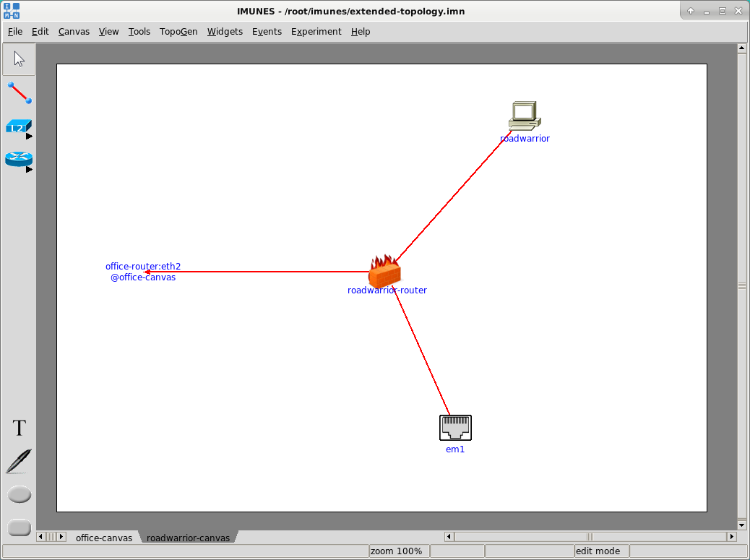Click the em1 RJ45 interface icon
The width and height of the screenshot is (750, 560).
[455, 428]
